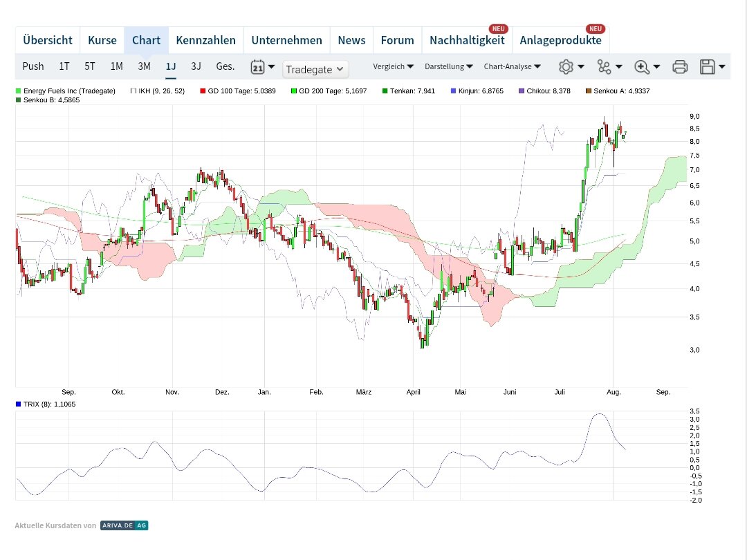Viewport: 747px width, 560px height.
Task: Open the Tradegate exchange dropdown
Action: point(315,69)
